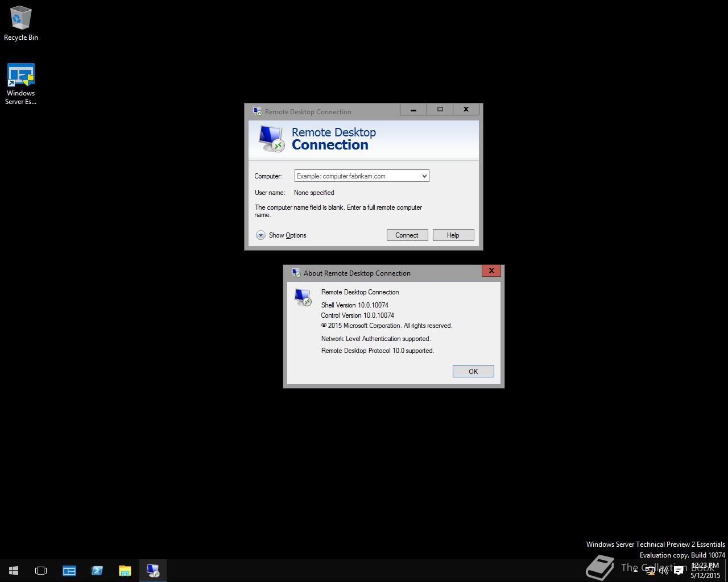Click 'Control Version 10.0.10074' text
The width and height of the screenshot is (728, 582).
pyautogui.click(x=358, y=315)
